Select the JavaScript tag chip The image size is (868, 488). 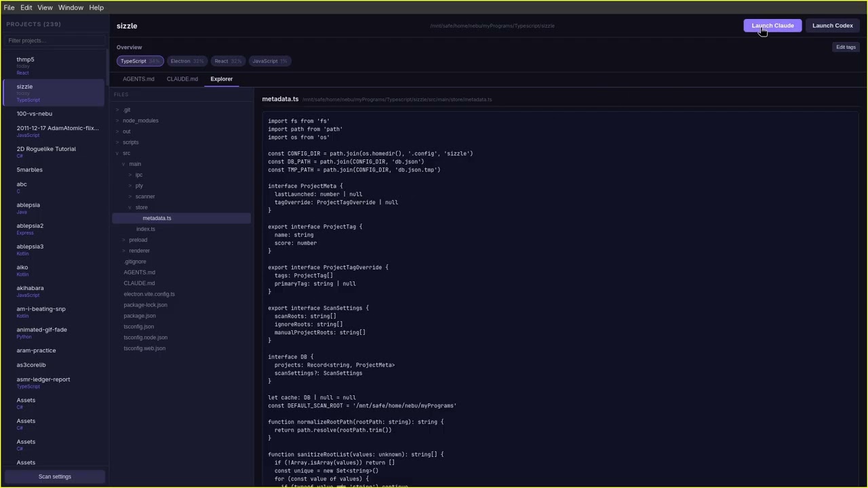269,61
